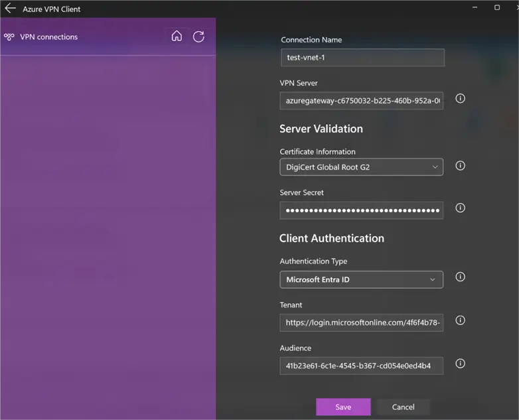Click the Azure VPN Client title text
This screenshot has width=519, height=420.
coord(51,9)
